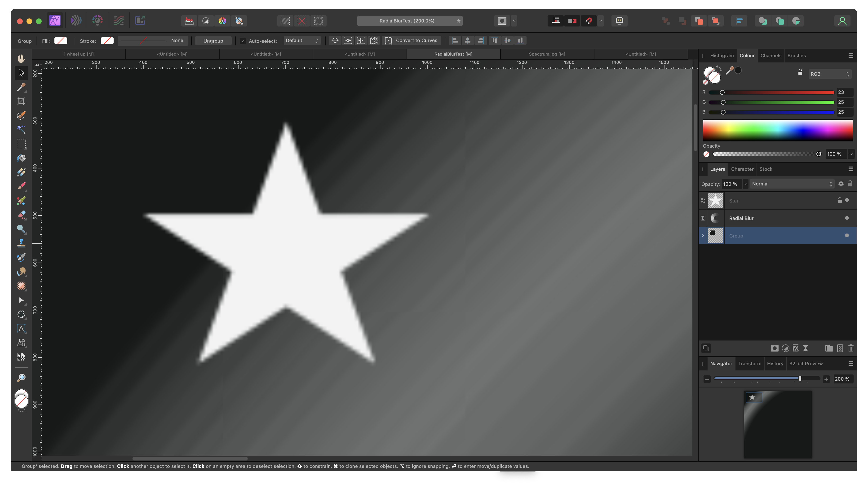The width and height of the screenshot is (868, 484).
Task: Apply Auto White Balance
Action: (x=239, y=21)
